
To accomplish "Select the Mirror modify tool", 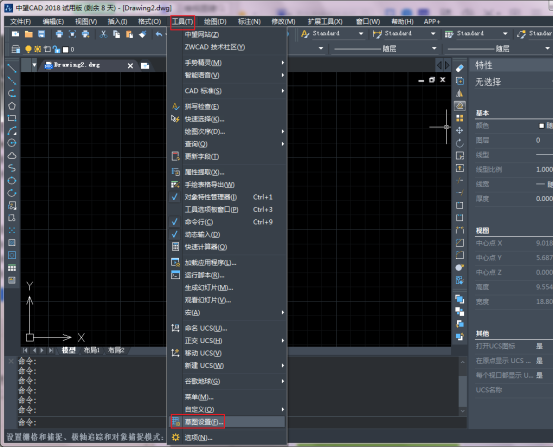I will [x=460, y=93].
